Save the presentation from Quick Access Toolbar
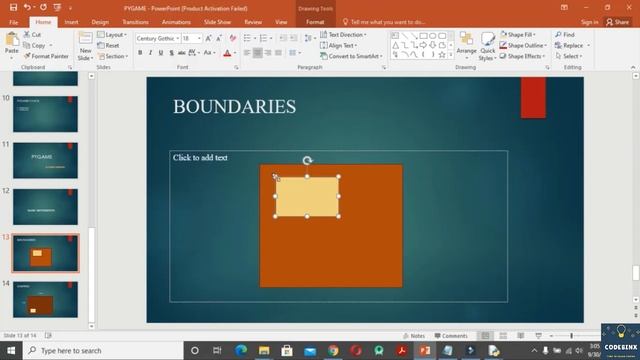This screenshot has height=360, width=640. click(13, 7)
